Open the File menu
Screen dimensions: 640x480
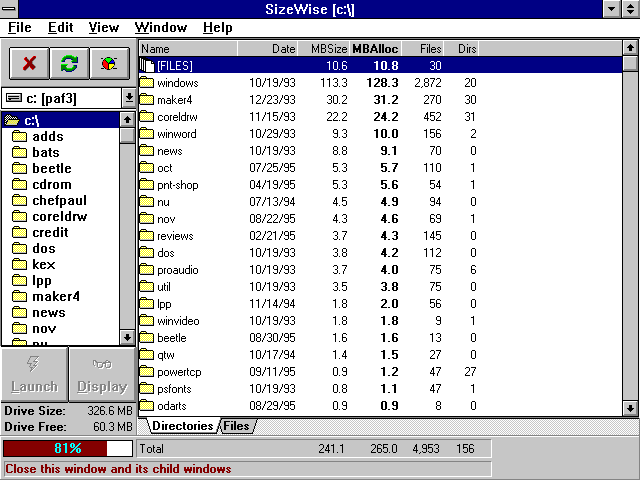click(19, 28)
